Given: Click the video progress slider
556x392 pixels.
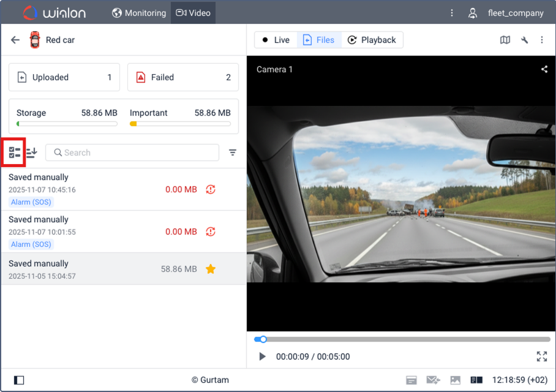Looking at the screenshot, I should [x=402, y=339].
